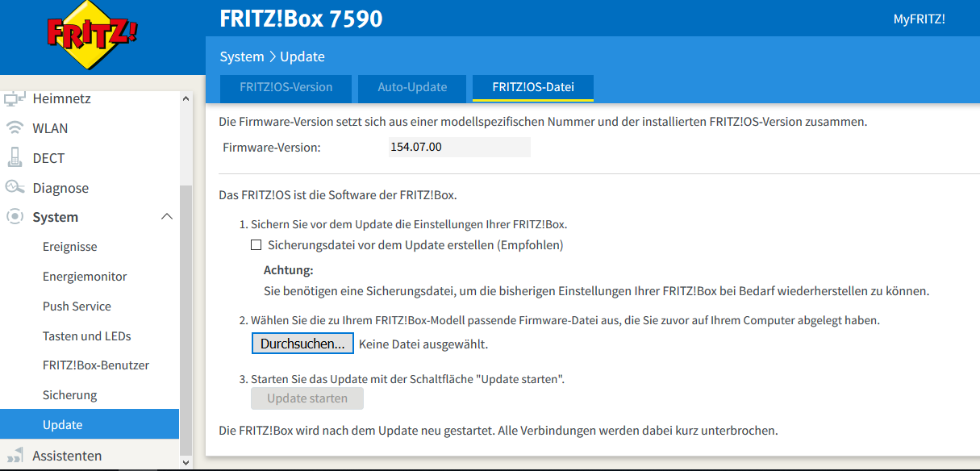Click the sidebar scrollbar thumb
The width and height of the screenshot is (980, 471).
[186, 319]
